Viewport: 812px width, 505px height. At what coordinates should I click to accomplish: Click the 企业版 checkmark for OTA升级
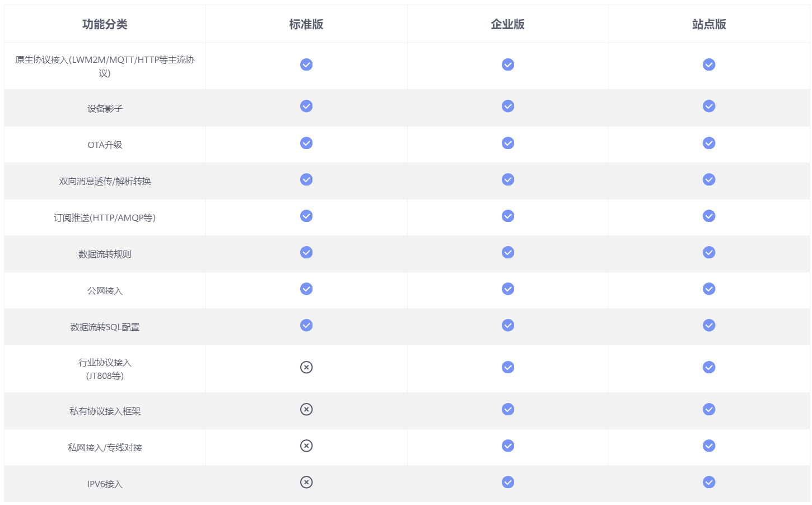click(x=508, y=143)
